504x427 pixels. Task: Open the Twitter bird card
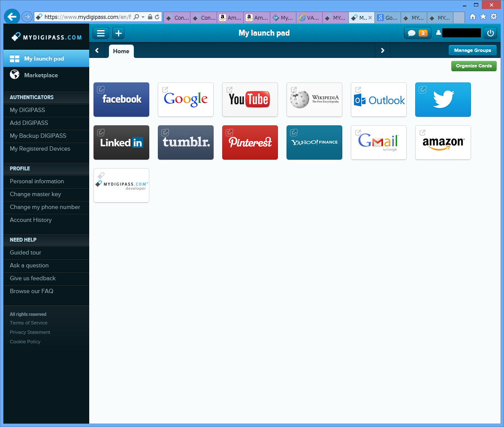point(443,100)
